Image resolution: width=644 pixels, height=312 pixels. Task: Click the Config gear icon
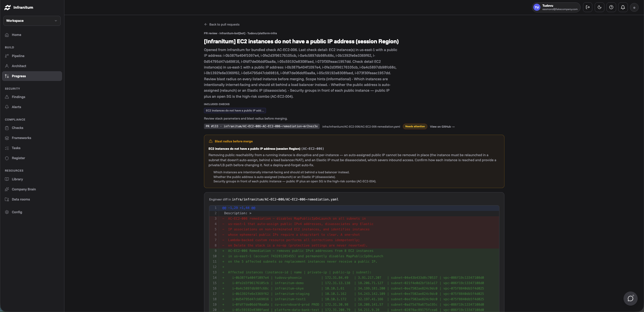(7, 212)
